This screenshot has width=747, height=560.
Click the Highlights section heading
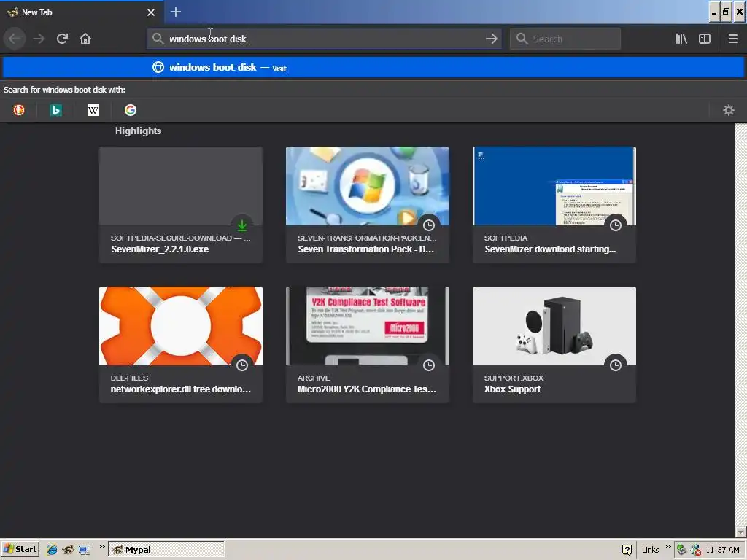(x=138, y=131)
